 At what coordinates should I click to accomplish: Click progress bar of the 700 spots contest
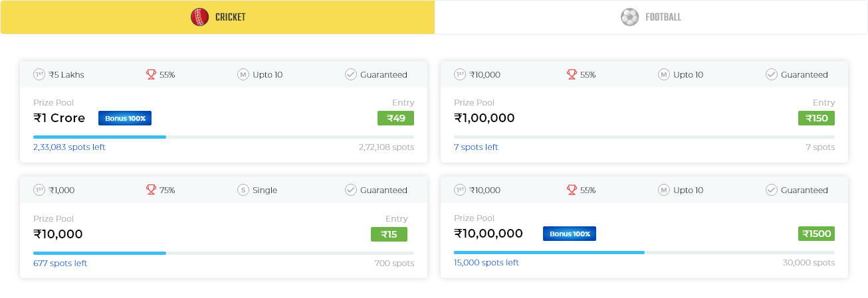click(223, 253)
